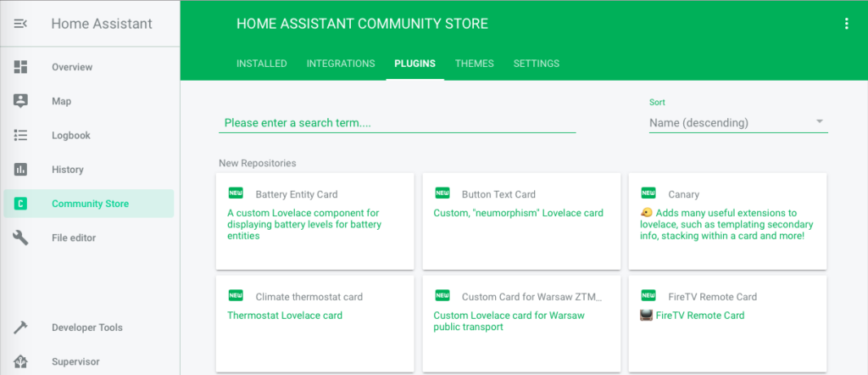Click NEW badge on Climate thermostat card
This screenshot has height=375, width=868.
click(x=236, y=295)
